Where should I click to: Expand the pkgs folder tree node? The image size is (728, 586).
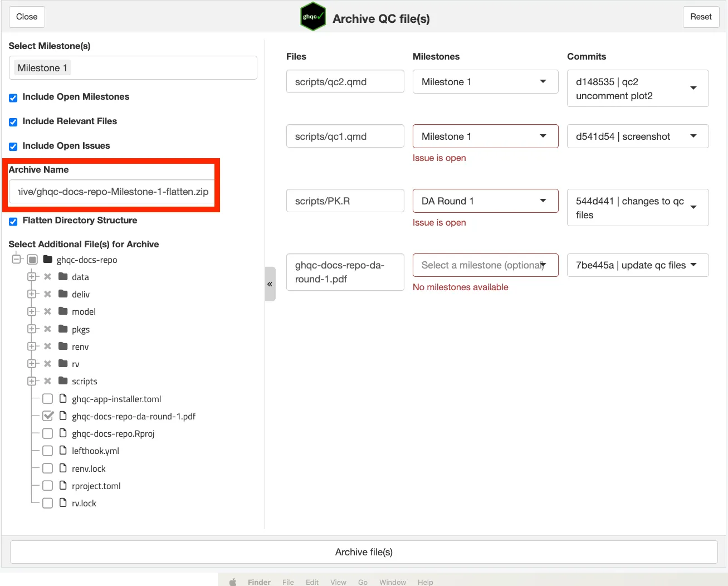click(x=32, y=329)
